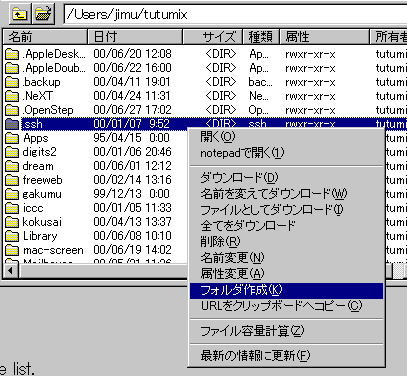Click horizontal scrollbar left arrow

(11, 270)
